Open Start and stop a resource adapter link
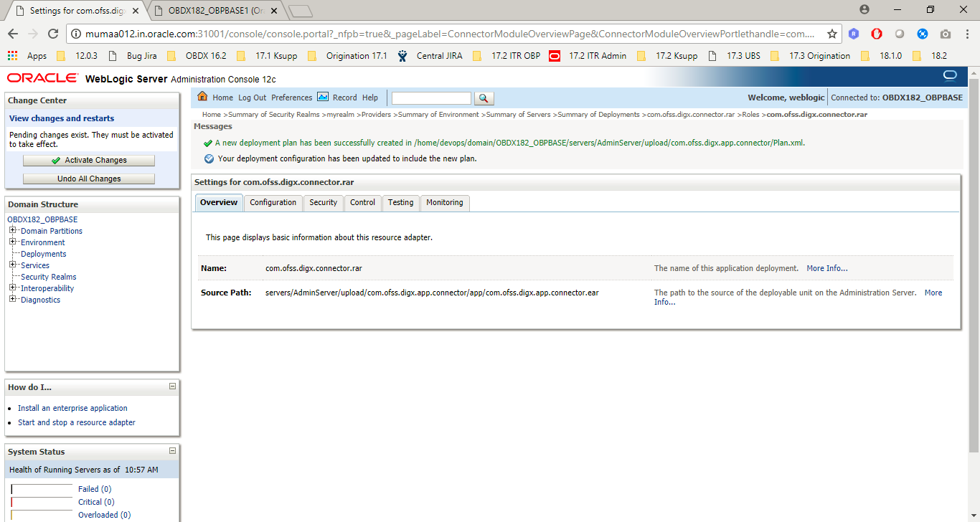Image resolution: width=980 pixels, height=522 pixels. 77,422
